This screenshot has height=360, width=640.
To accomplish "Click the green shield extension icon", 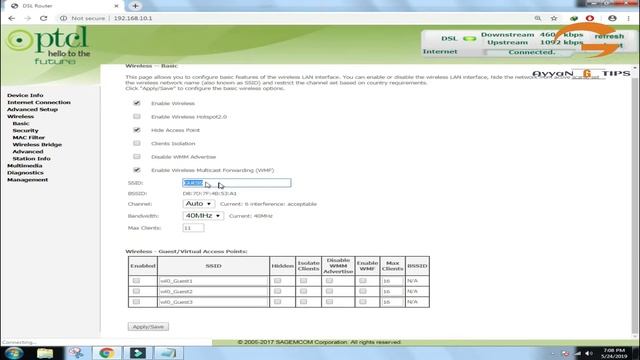I will click(x=574, y=18).
